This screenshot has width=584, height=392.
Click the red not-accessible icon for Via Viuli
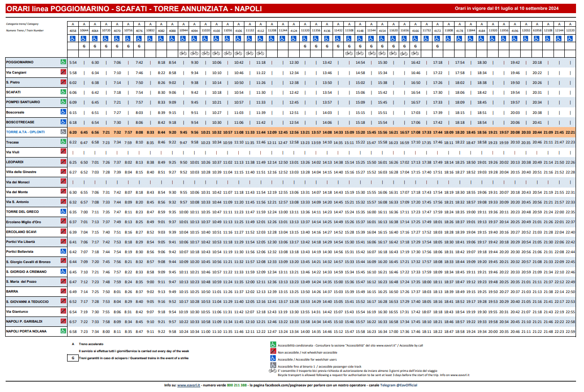63,152
